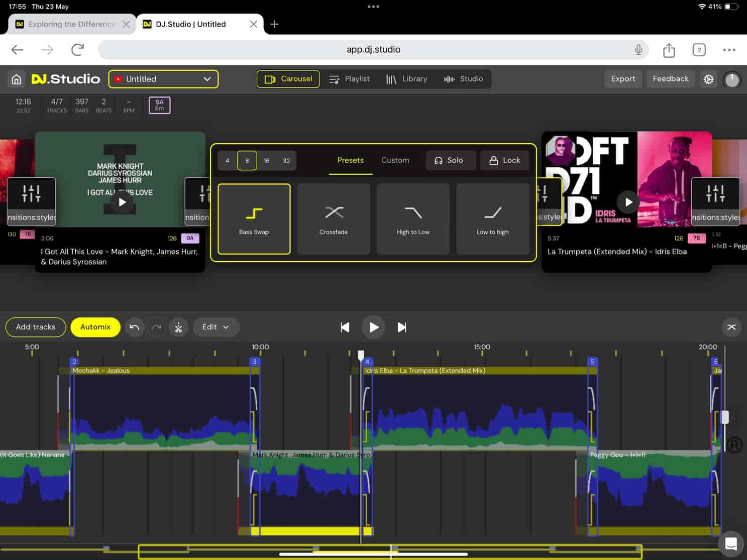Click the Home icon next to the DJ.Studio logo

[x=16, y=79]
